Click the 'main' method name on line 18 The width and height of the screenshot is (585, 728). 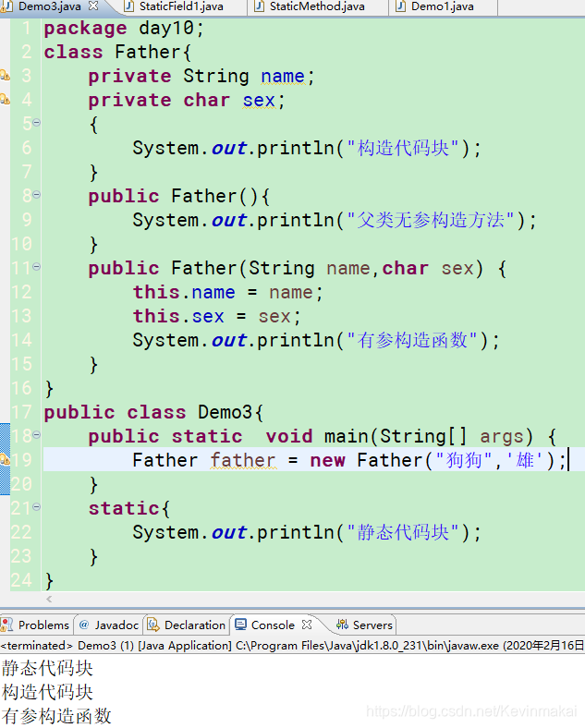click(x=347, y=436)
